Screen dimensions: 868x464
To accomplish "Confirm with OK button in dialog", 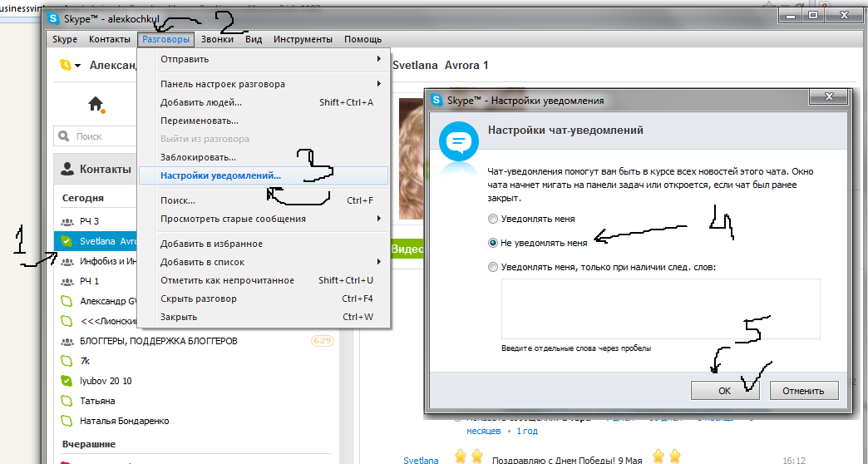I will point(725,390).
